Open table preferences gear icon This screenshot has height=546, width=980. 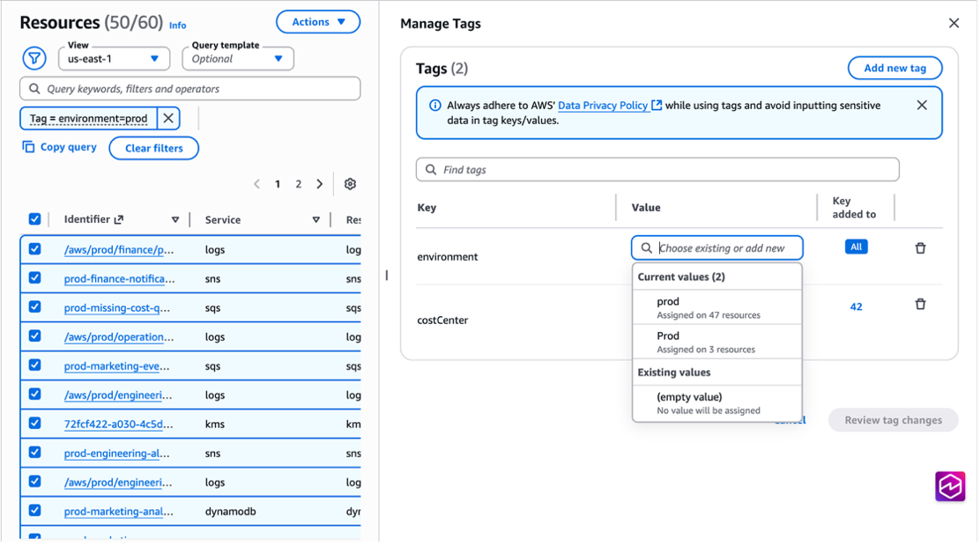coord(350,184)
